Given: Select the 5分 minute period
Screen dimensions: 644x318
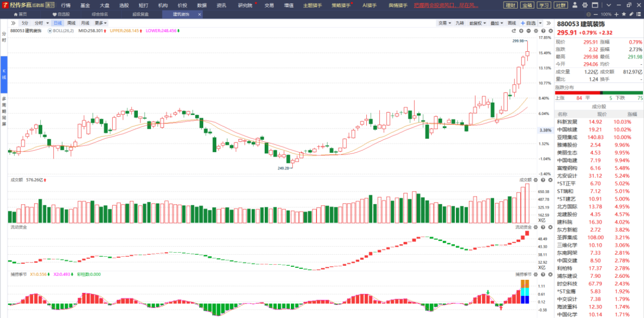Looking at the screenshot, I should (25, 23).
